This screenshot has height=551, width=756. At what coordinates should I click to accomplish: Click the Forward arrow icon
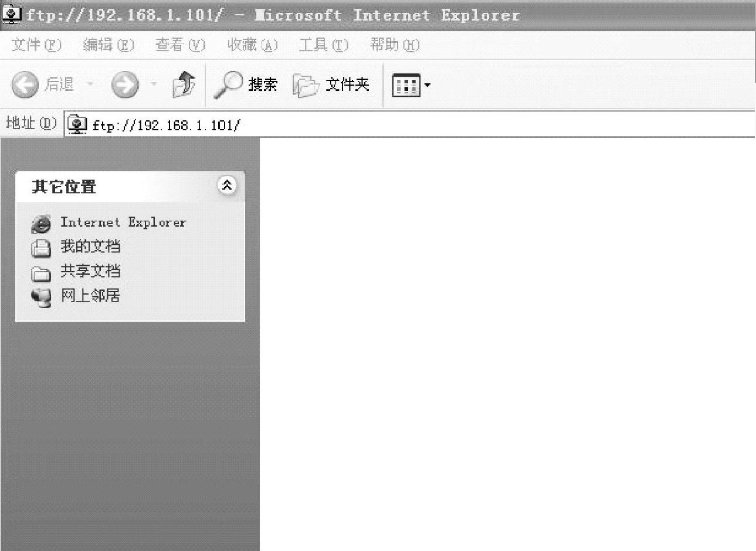click(x=125, y=85)
